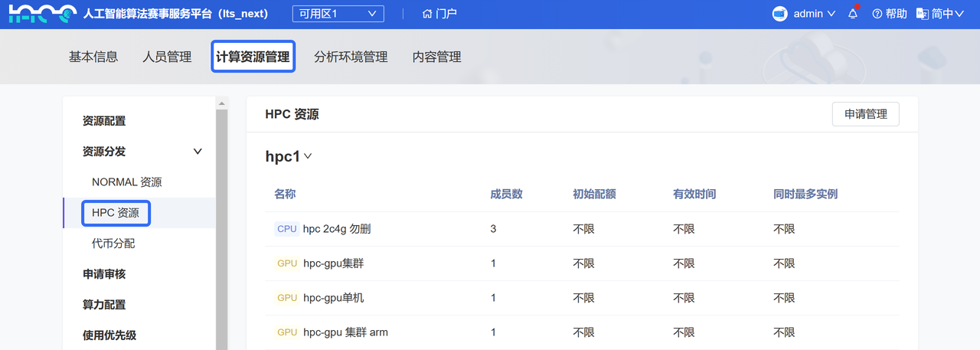Collapse the 资源分发 sidebar section

coord(198,152)
